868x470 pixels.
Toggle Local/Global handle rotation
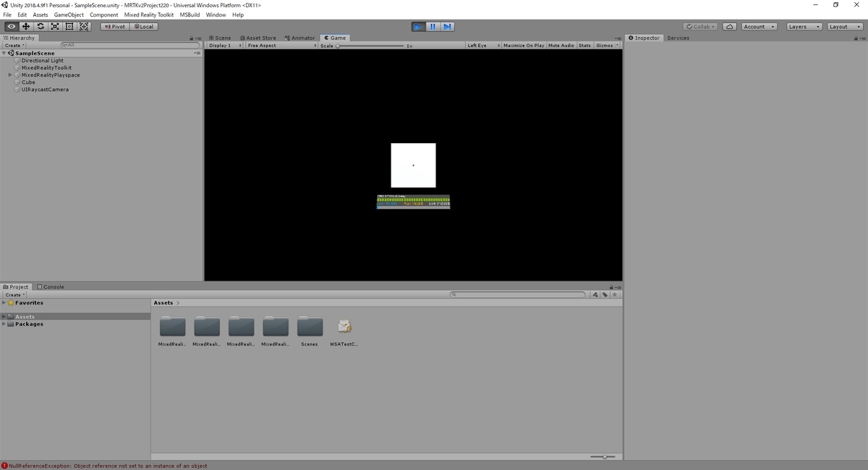(x=144, y=27)
